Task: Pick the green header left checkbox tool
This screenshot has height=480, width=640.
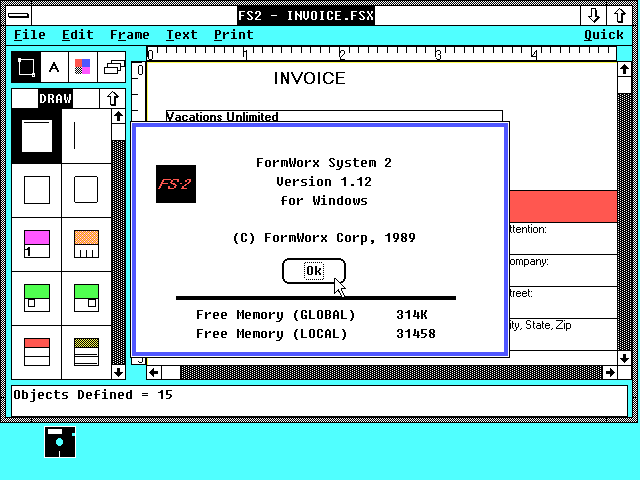Action: tap(37, 298)
